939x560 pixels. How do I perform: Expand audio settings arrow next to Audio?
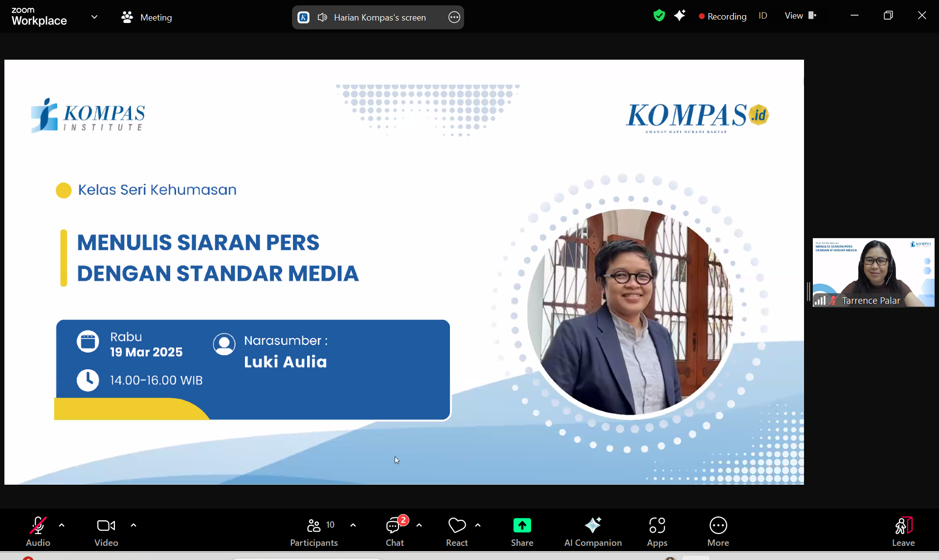[62, 525]
